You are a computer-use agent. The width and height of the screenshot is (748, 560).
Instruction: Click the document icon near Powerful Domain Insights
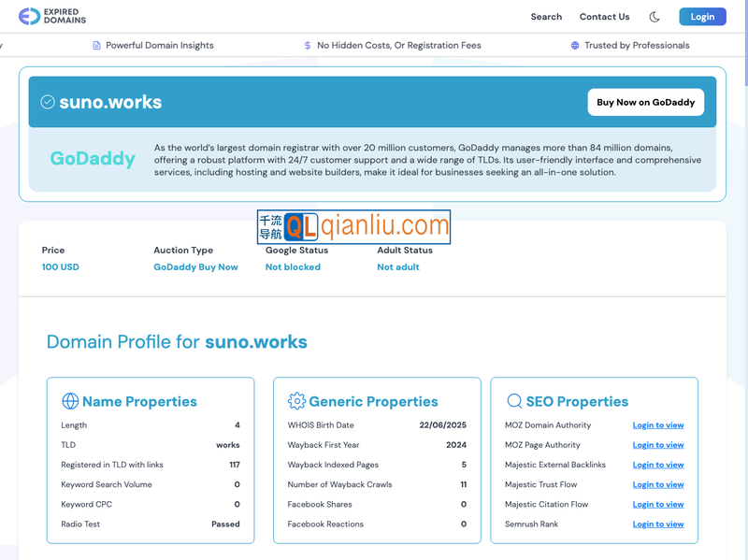(x=97, y=45)
